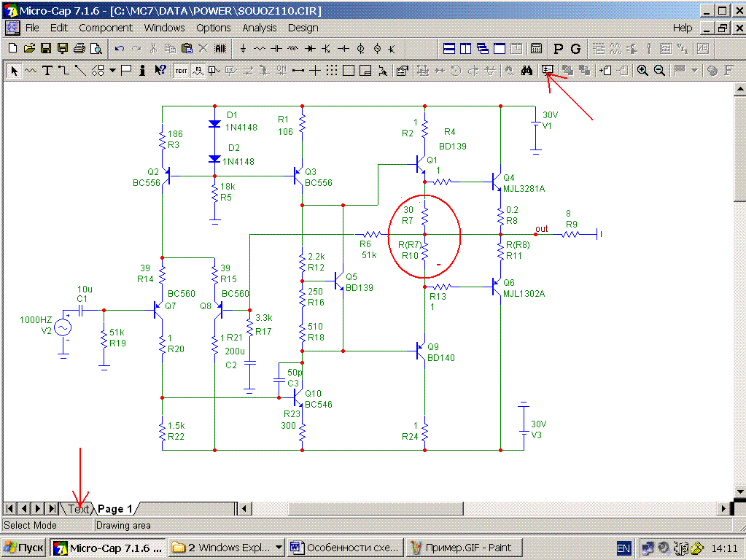Image resolution: width=746 pixels, height=560 pixels.
Task: Tile windows horizontally
Action: pyautogui.click(x=448, y=48)
